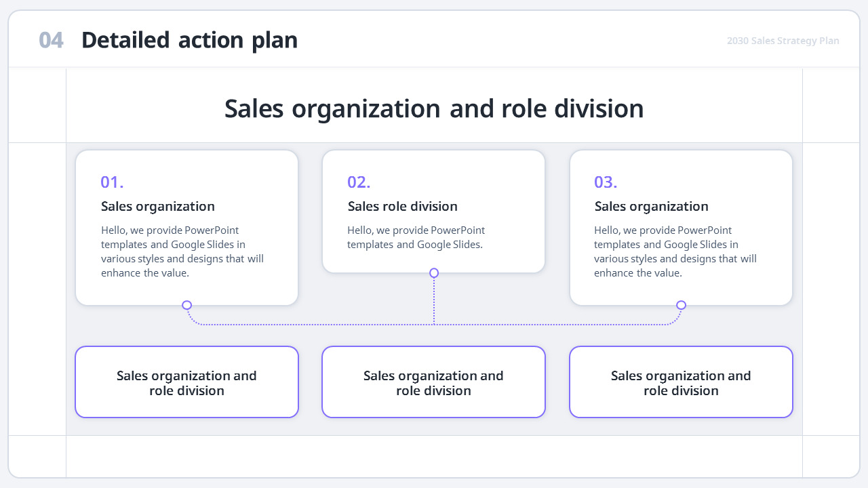Select the circle connector below card 03
Screen dimensions: 868x488
pos(682,306)
